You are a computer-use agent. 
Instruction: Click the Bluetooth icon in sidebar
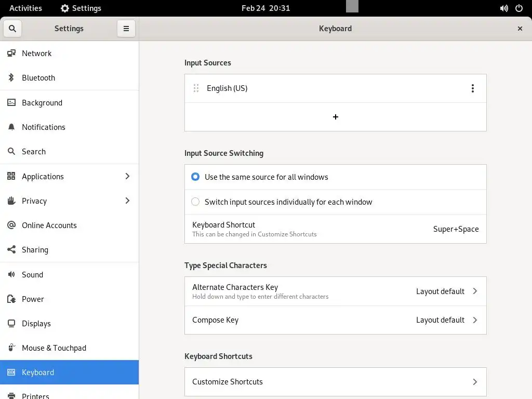tap(11, 78)
